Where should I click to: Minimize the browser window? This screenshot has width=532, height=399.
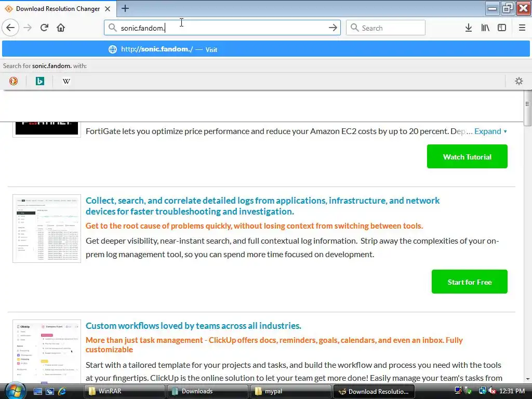coord(492,8)
